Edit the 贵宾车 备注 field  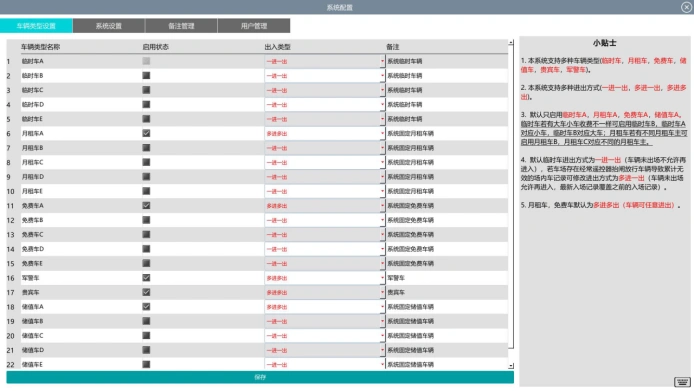[x=447, y=292]
